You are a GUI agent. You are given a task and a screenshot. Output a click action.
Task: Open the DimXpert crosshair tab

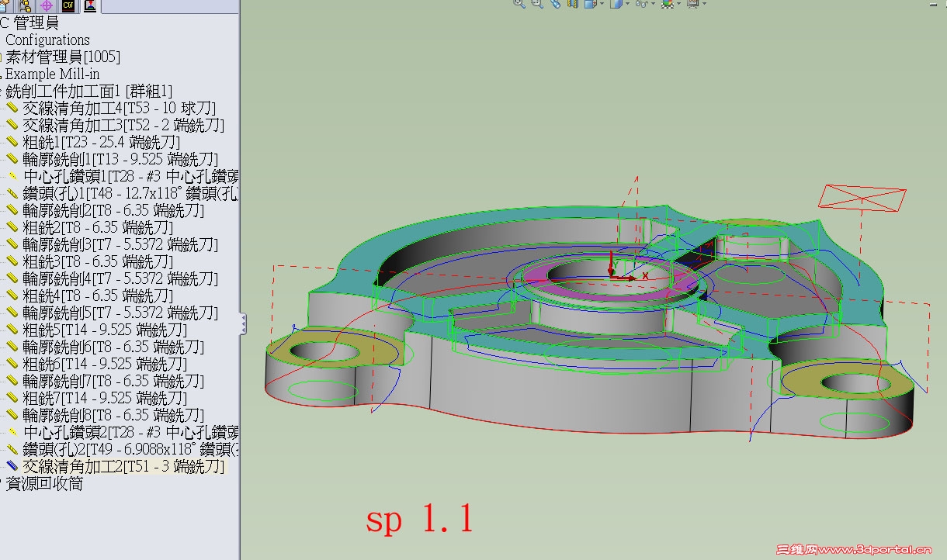[x=47, y=6]
